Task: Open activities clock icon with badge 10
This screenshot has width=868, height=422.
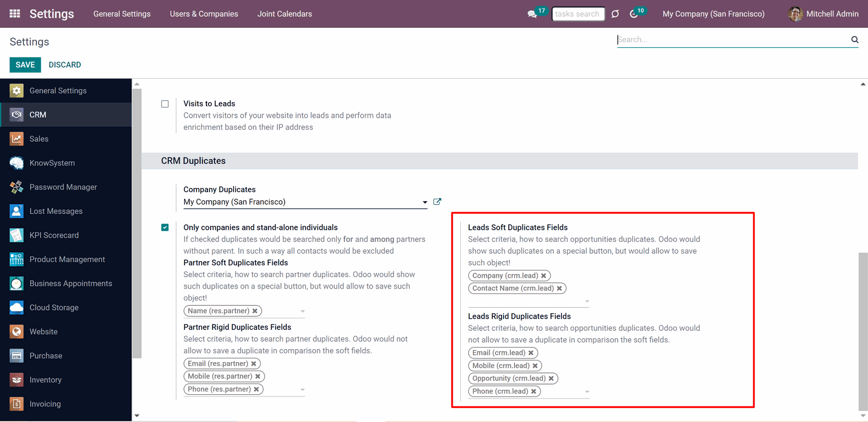Action: point(634,14)
